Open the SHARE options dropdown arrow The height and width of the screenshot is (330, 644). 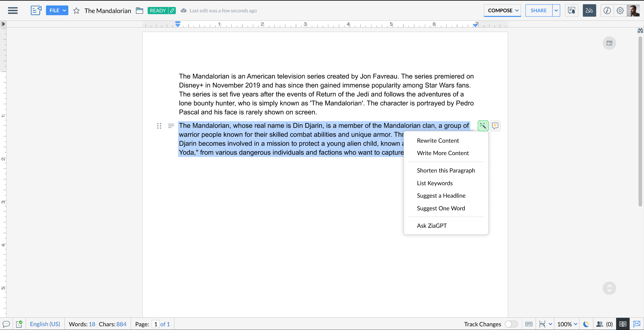point(556,10)
